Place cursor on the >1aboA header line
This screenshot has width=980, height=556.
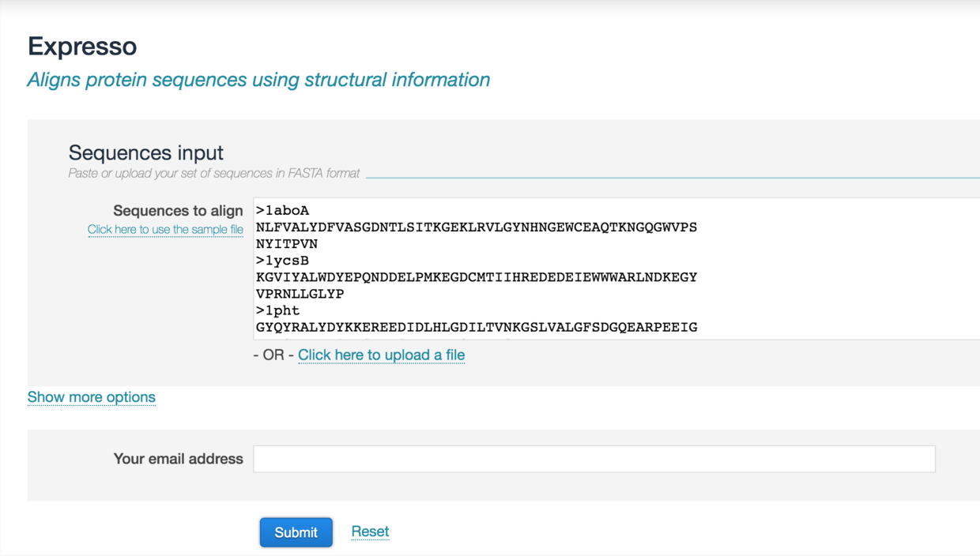click(282, 211)
